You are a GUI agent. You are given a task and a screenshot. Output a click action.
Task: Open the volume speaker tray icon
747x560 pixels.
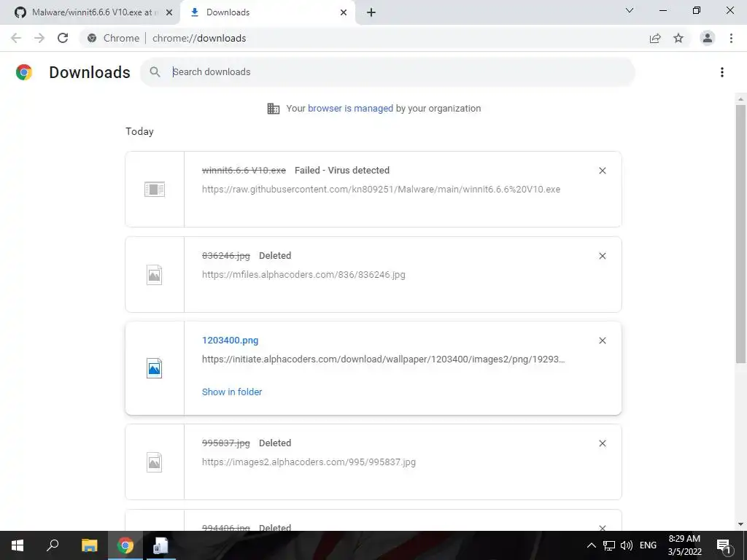(x=627, y=545)
